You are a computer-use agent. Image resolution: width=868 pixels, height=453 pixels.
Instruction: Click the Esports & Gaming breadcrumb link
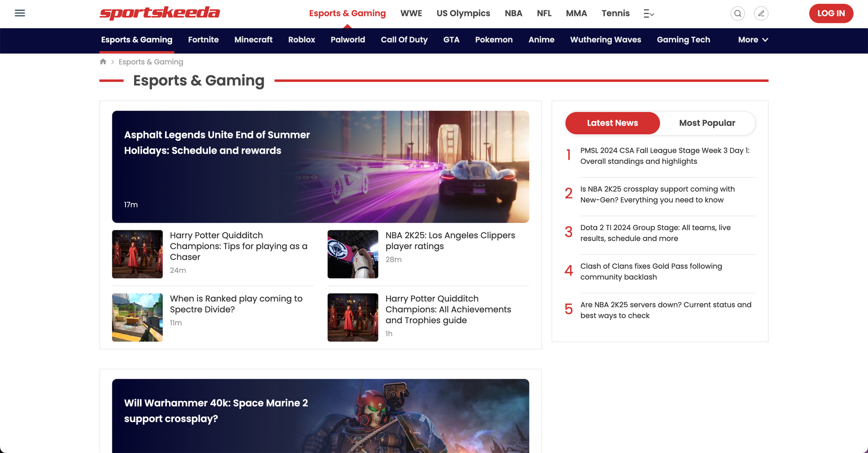151,62
